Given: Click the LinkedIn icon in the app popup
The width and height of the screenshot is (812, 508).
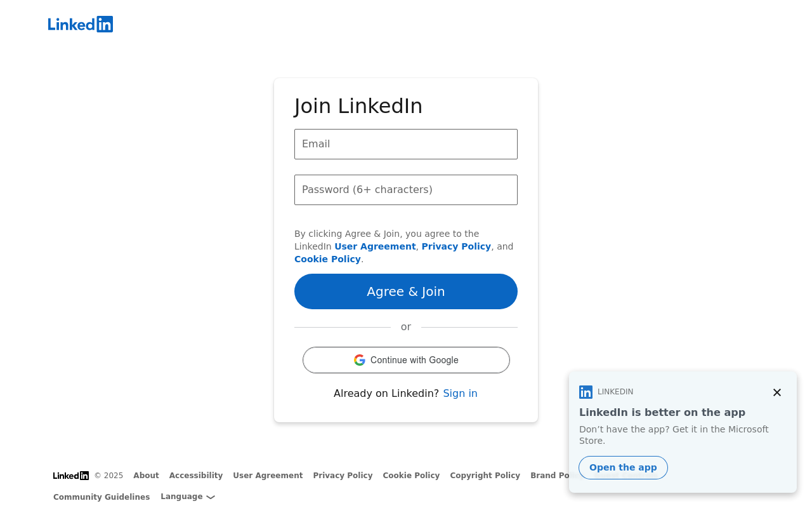Looking at the screenshot, I should point(586,392).
